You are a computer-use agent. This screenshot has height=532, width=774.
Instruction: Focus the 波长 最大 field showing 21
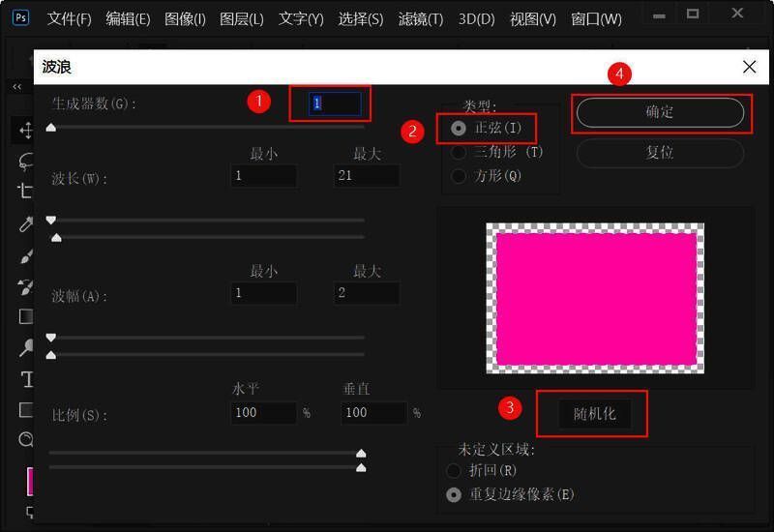click(x=367, y=176)
